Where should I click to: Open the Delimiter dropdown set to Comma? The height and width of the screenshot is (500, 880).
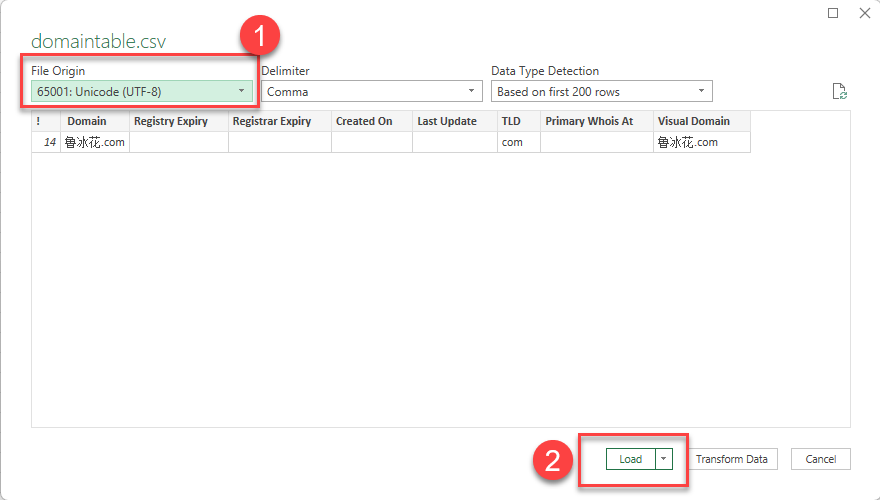[372, 91]
